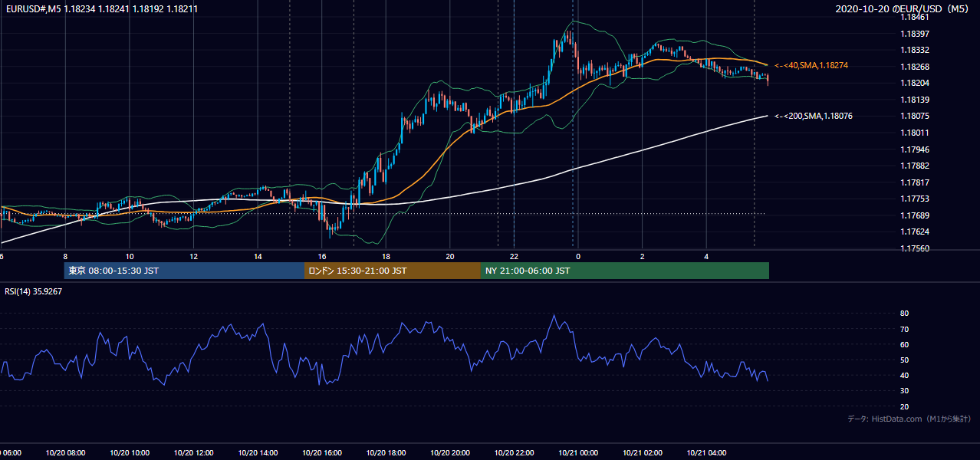The image size is (980, 460).
Task: Click price level 1.18204 on price axis
Action: point(913,83)
